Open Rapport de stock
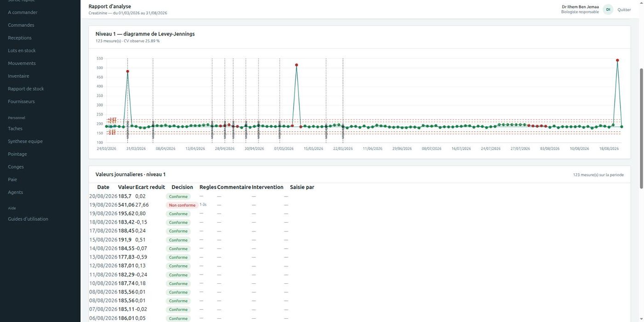Screen dimensions: 644x322 [26, 89]
